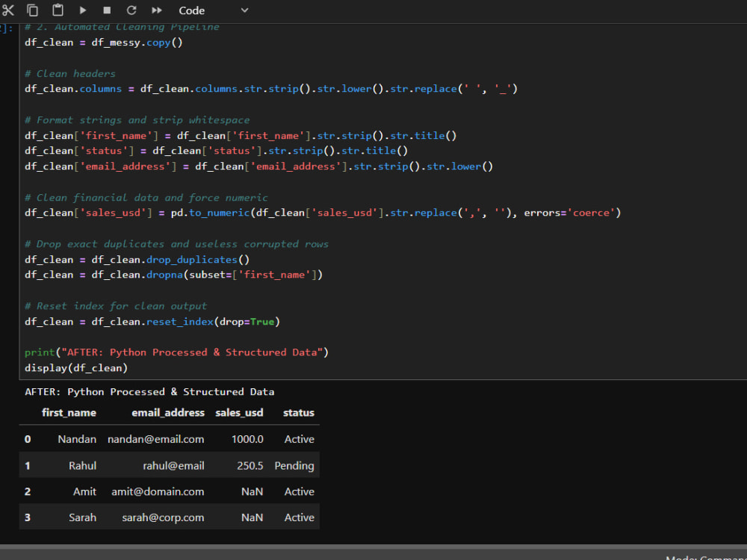This screenshot has height=560, width=747.
Task: Cut the selected cell with scissors icon
Action: point(8,10)
